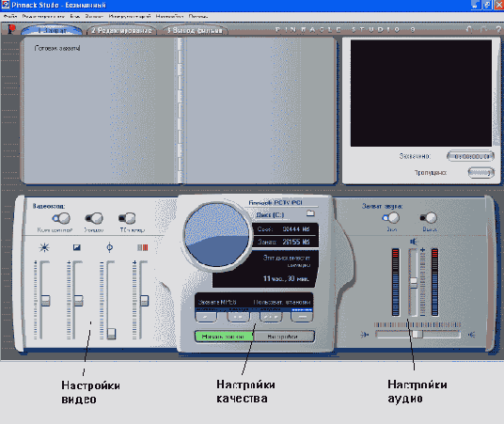Select the S-video input toggle
The height and width of the screenshot is (424, 504).
click(x=94, y=218)
